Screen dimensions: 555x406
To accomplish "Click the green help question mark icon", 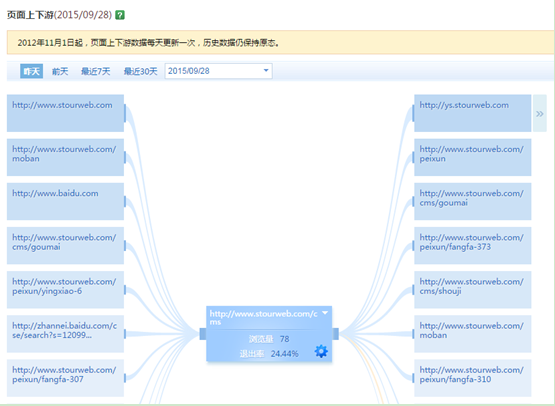I will coord(120,15).
